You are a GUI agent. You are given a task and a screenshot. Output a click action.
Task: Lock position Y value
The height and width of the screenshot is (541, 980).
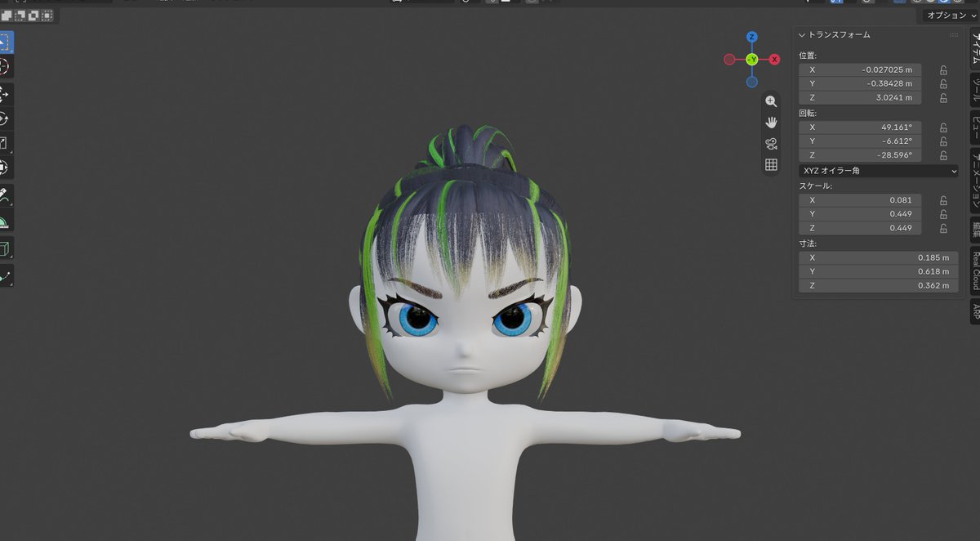click(x=943, y=84)
